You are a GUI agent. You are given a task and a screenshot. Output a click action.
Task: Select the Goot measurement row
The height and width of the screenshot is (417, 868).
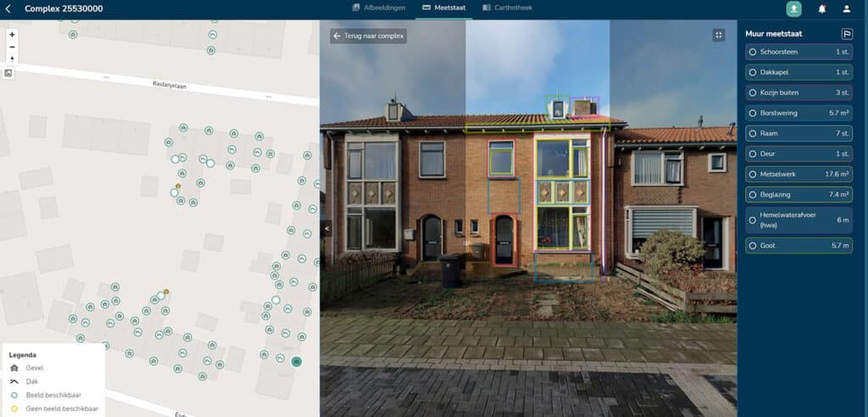coord(798,245)
